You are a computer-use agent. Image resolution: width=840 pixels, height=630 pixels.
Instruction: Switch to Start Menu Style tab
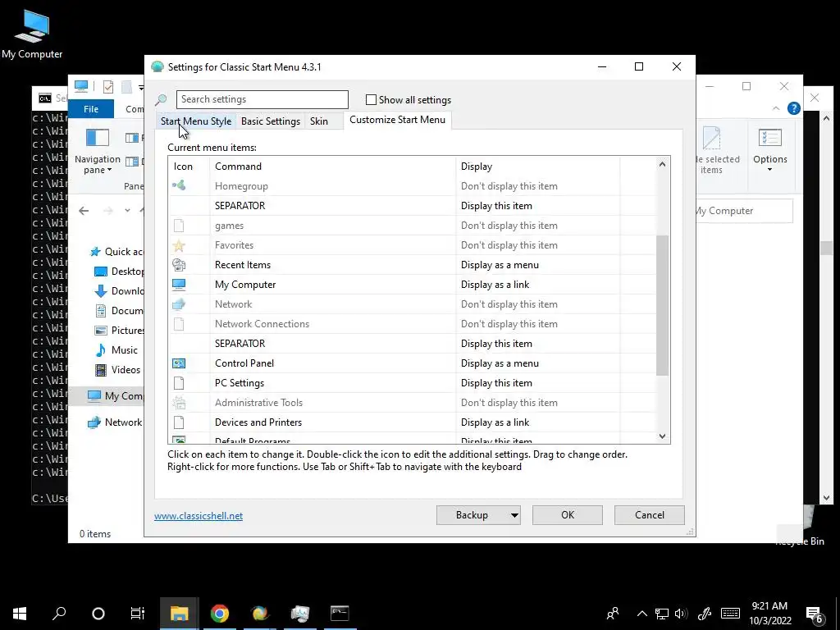[x=196, y=121]
